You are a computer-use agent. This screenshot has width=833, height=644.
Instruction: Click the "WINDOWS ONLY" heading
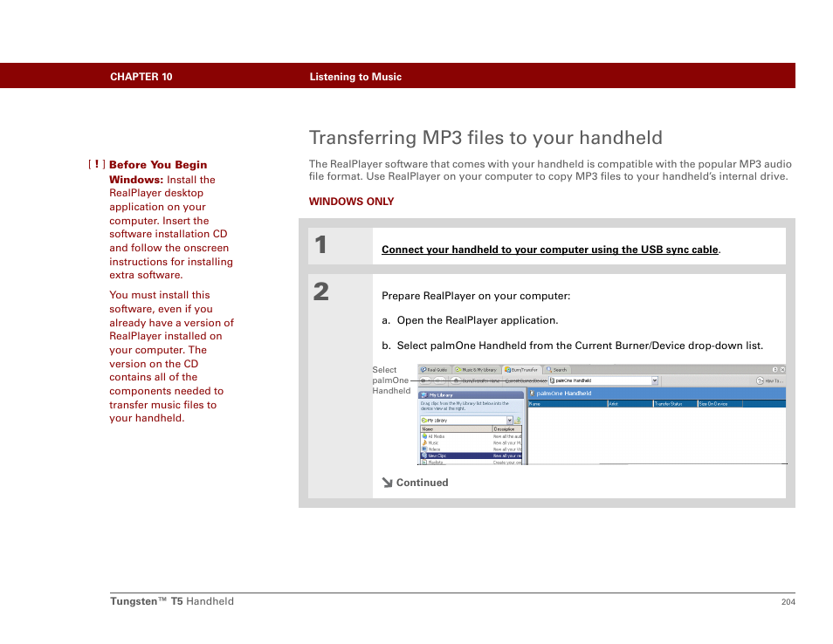click(x=351, y=202)
